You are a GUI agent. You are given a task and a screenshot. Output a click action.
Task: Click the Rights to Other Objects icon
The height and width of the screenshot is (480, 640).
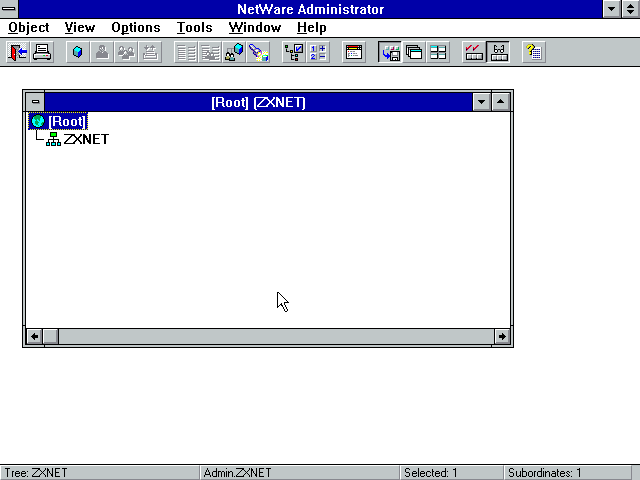[x=234, y=52]
